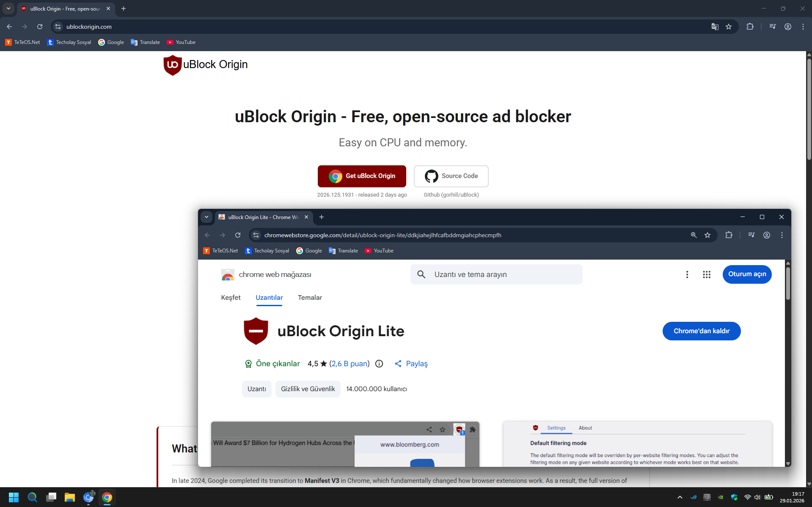Show hidden system tray icons
The height and width of the screenshot is (507, 812).
680,497
